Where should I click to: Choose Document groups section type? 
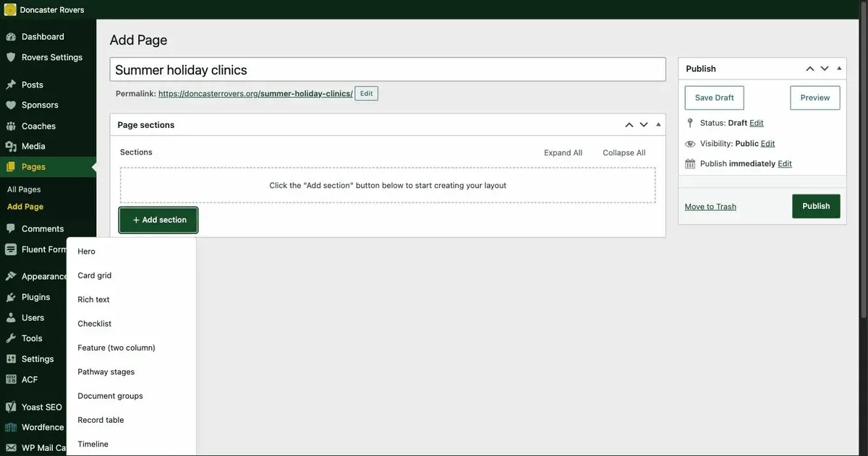[x=131, y=396]
